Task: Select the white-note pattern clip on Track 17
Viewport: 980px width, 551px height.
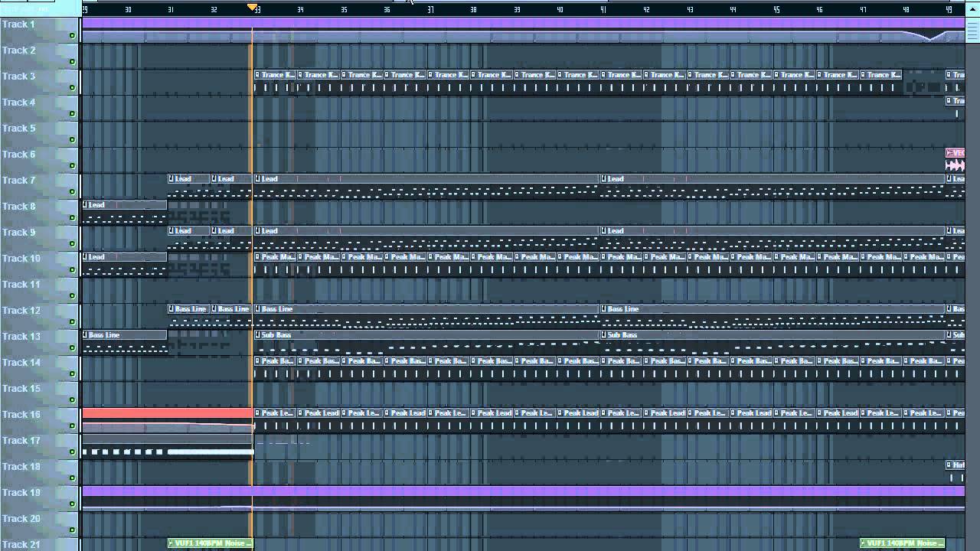Action: click(168, 446)
